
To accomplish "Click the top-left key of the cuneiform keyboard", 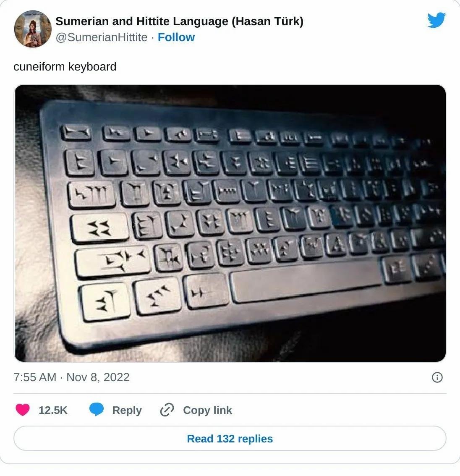I will pyautogui.click(x=77, y=133).
